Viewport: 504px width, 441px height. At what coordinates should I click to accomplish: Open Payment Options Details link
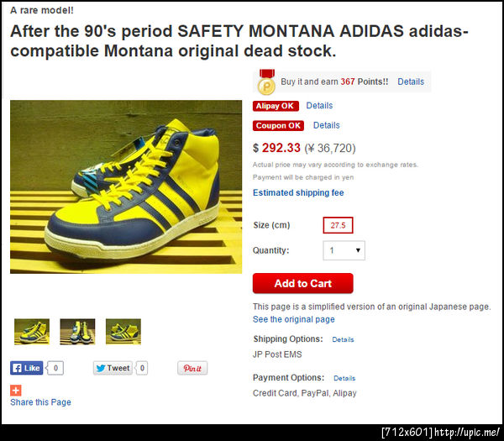coord(344,379)
